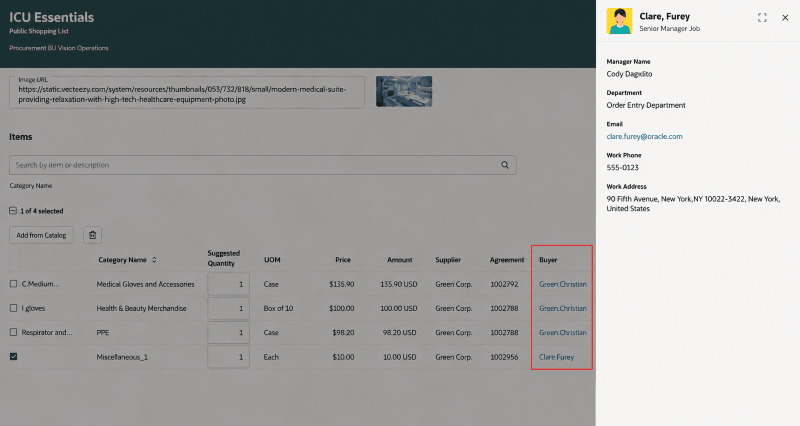Open Green.Christian buyer link in Medical Gloves row
This screenshot has height=426, width=800.
[x=563, y=284]
